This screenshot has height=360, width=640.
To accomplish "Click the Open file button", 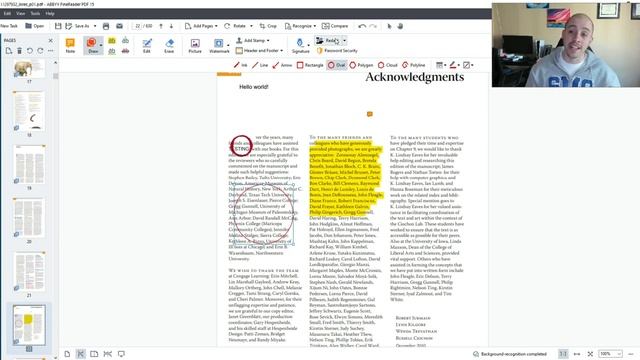I will click(35, 26).
